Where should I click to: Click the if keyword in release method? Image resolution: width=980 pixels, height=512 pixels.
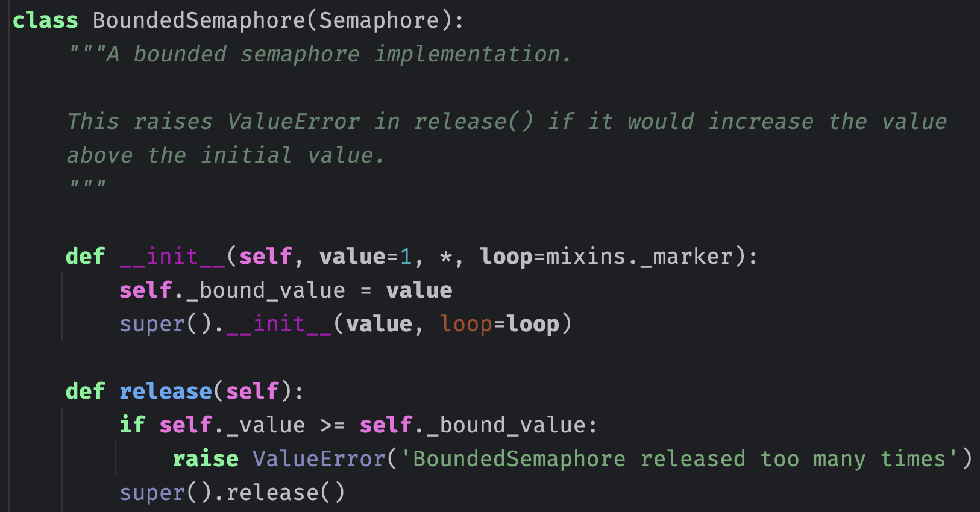pos(132,425)
